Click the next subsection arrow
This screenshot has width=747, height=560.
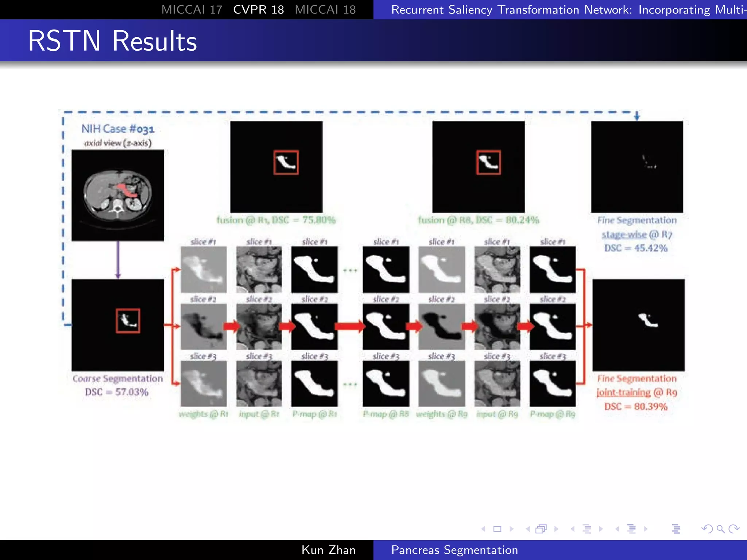click(x=601, y=529)
